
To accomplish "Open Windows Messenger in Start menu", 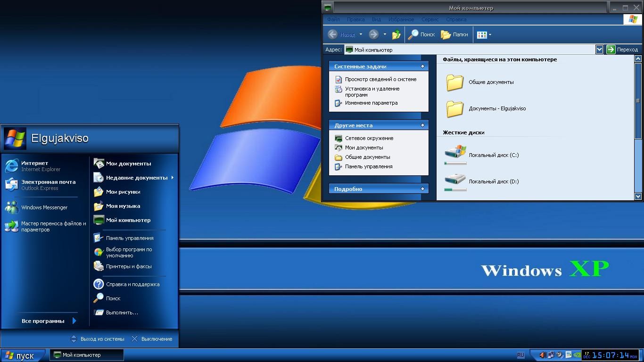I will click(37, 207).
